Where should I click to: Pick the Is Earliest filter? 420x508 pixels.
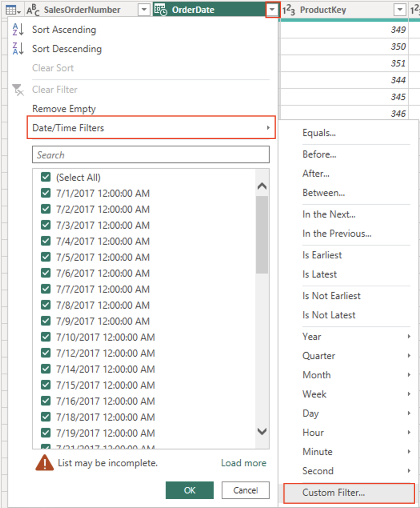(322, 255)
